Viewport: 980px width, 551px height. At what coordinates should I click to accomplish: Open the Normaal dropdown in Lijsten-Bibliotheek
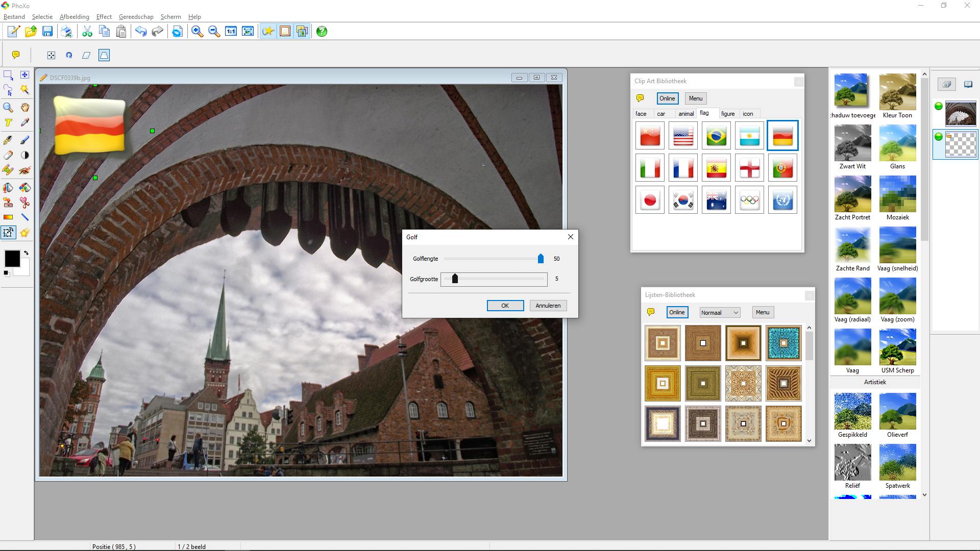click(x=719, y=313)
